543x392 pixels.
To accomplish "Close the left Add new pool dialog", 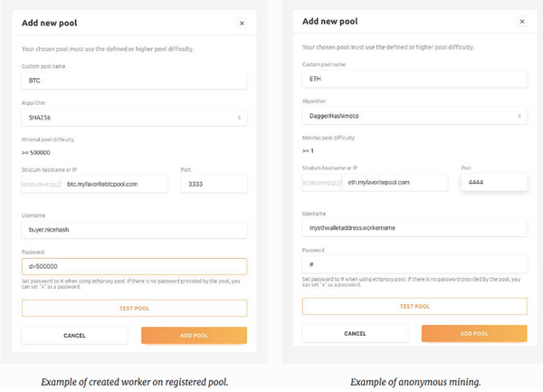I will click(x=242, y=24).
